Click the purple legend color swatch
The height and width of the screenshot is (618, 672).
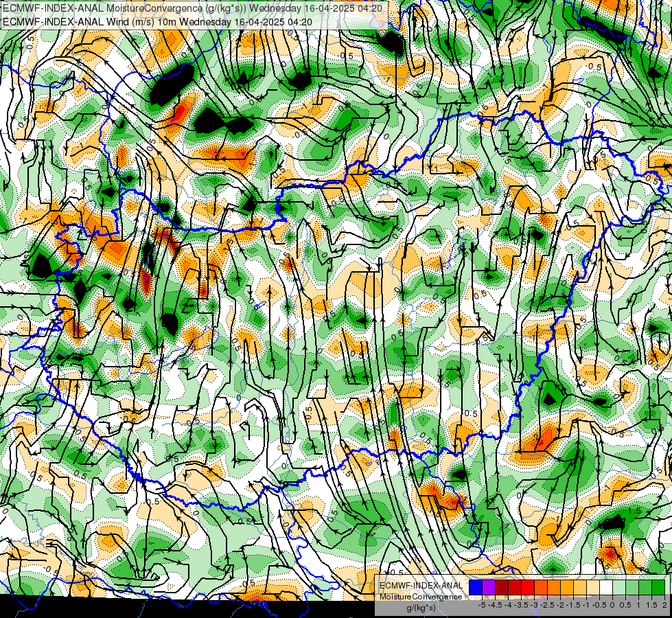point(489,588)
